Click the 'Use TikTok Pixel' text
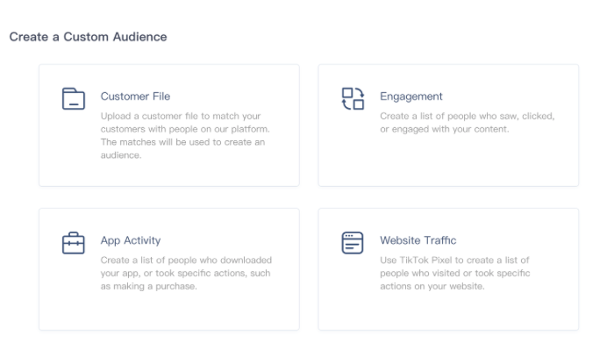Viewport: 614px width, 364px height. pyautogui.click(x=418, y=261)
